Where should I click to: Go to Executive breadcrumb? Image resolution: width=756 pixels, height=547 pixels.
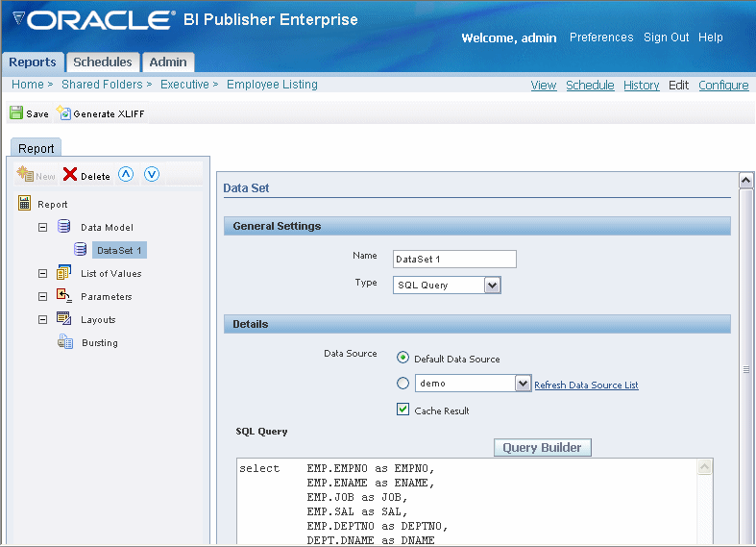(x=184, y=85)
